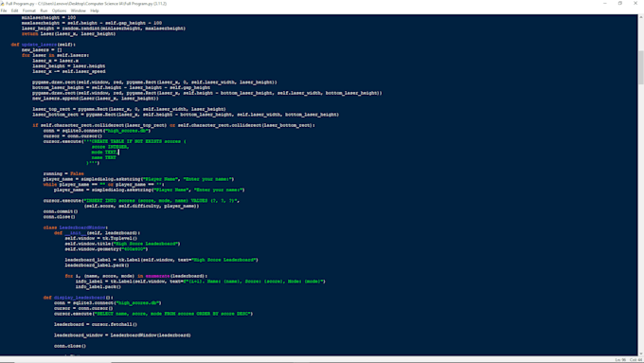Click 'for laser in self.lasers:' line
Viewport: 644px width, 363px height.
pos(56,55)
